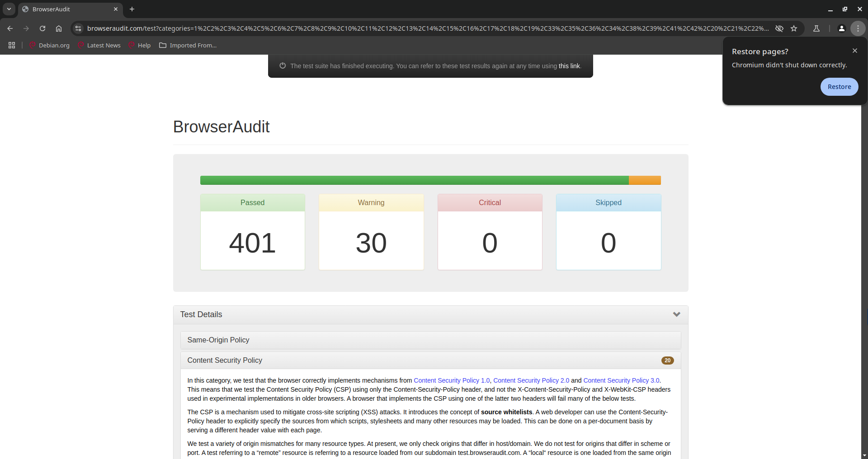Open Content Security Policy 2.0 link
The width and height of the screenshot is (868, 459).
click(531, 380)
